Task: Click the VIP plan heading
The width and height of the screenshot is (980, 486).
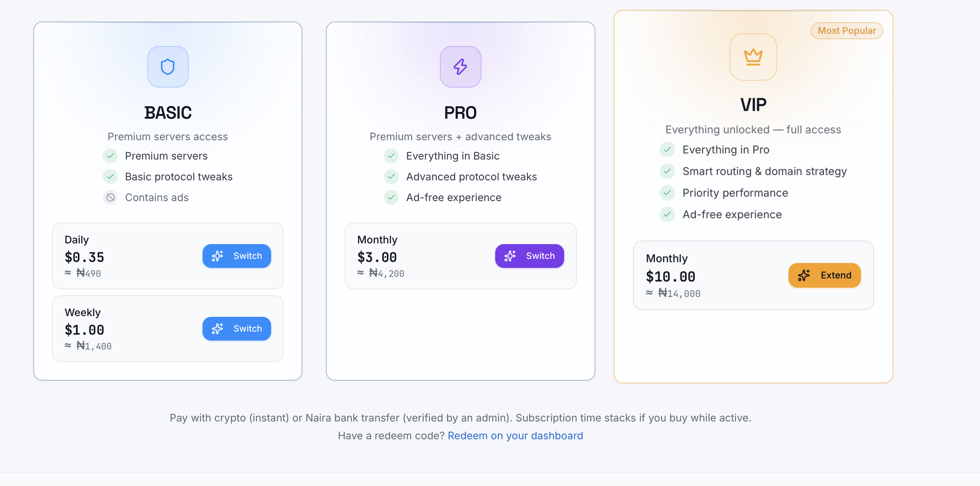Action: tap(753, 105)
